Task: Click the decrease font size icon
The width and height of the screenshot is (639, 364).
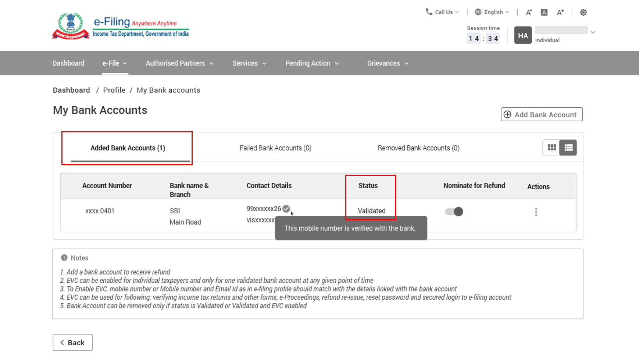Action: [529, 13]
